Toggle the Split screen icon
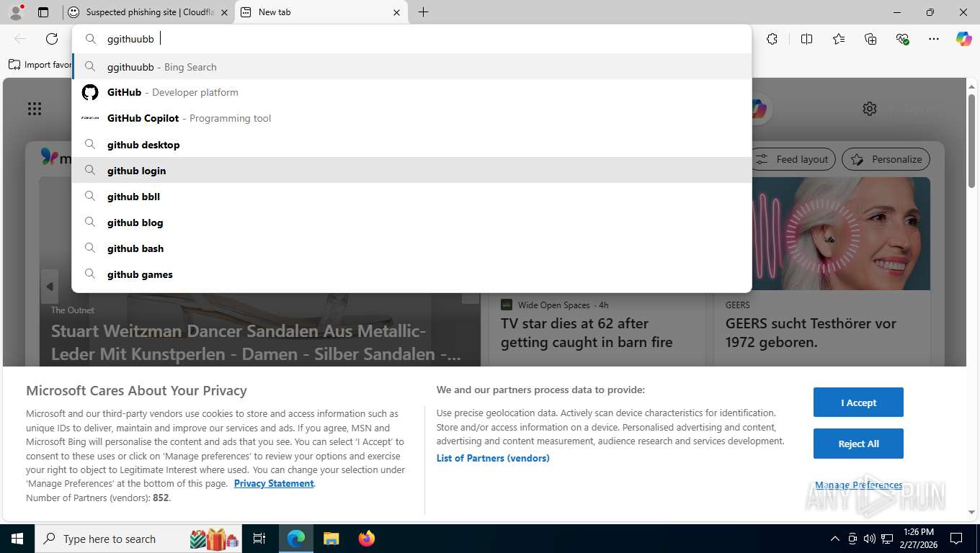Screen dimensions: 980x553 (806, 39)
